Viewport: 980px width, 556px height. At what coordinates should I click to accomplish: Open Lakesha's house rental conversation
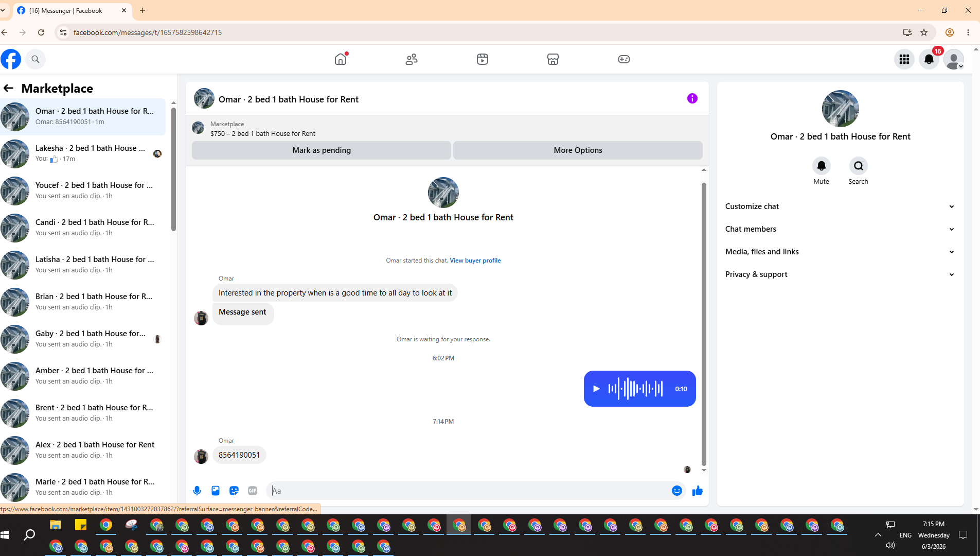pos(83,153)
